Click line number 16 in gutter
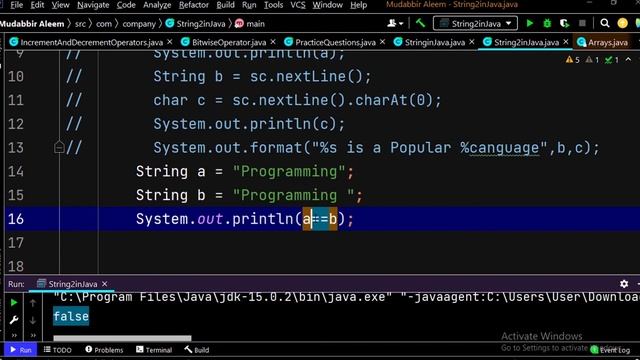 click(16, 219)
